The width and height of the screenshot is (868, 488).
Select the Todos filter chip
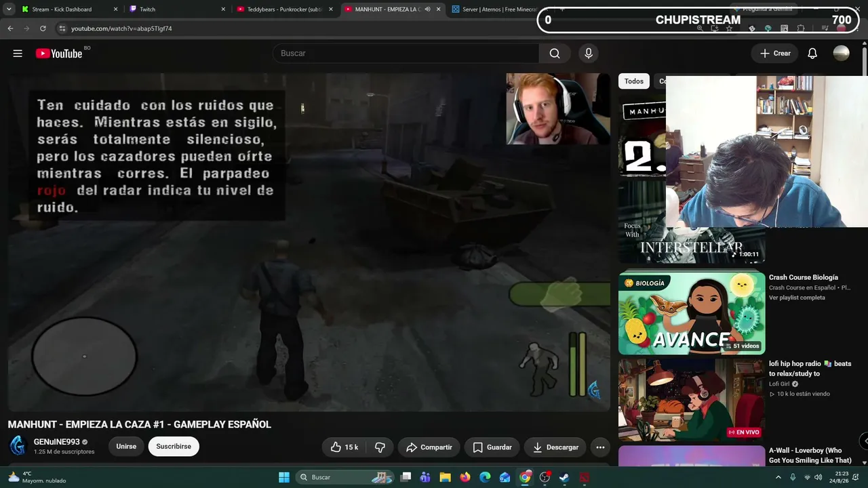[x=634, y=81]
